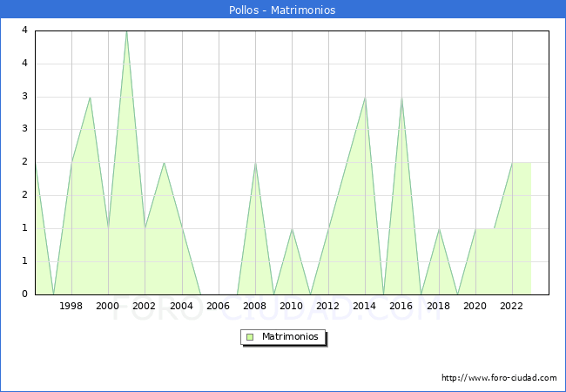Select the 1998 x-axis label
Image resolution: width=566 pixels, height=392 pixels.
pyautogui.click(x=71, y=306)
